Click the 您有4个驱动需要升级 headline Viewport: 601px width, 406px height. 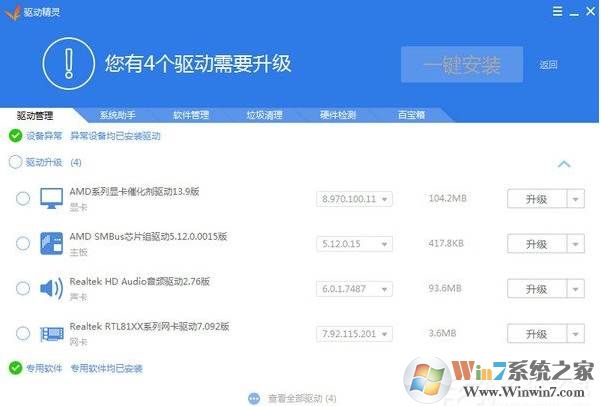pos(198,64)
